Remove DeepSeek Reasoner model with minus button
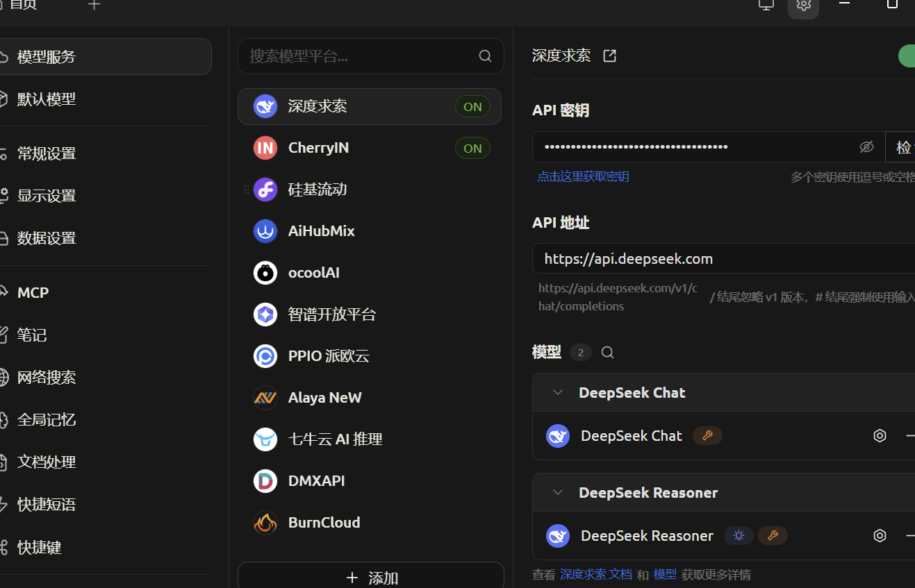Image resolution: width=915 pixels, height=588 pixels. (x=909, y=536)
